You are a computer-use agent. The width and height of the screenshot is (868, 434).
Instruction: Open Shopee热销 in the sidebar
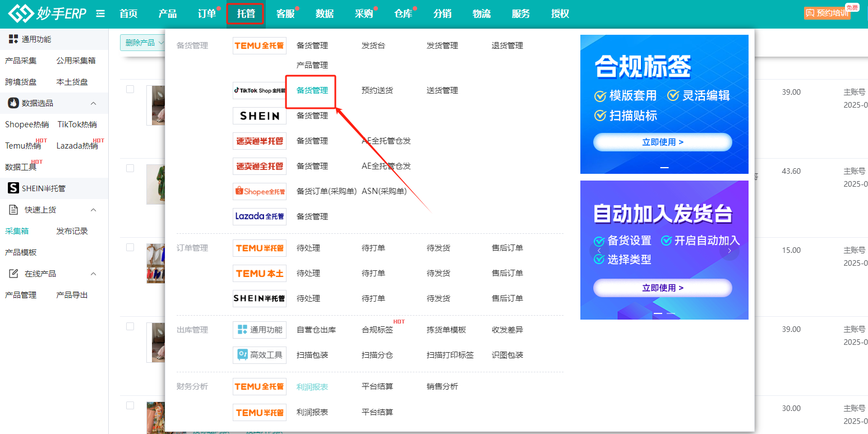tap(27, 124)
